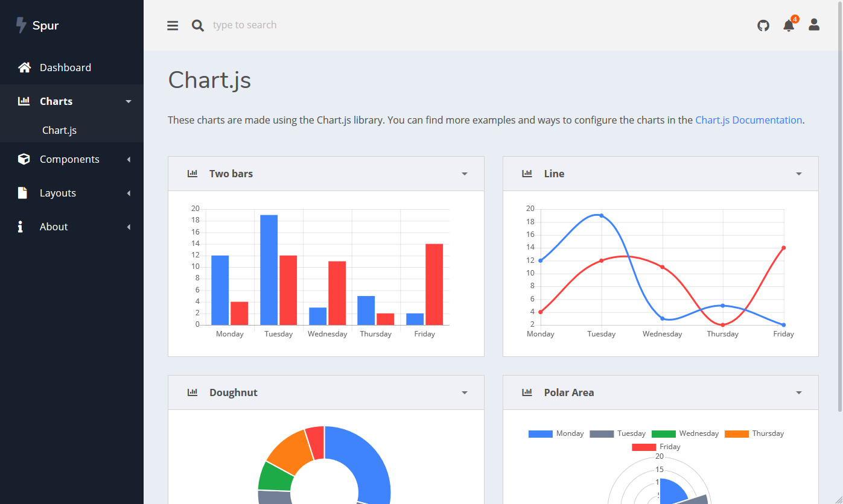
Task: Open the user profile icon
Action: 814,25
